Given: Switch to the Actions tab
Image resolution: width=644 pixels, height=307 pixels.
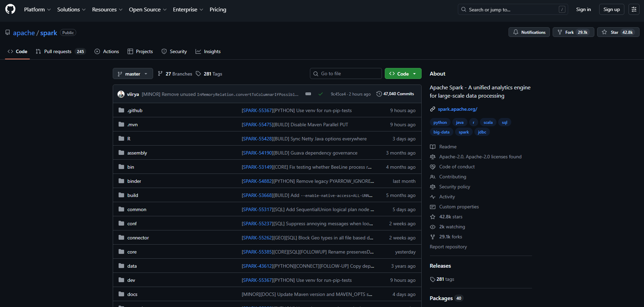Looking at the screenshot, I should (107, 51).
